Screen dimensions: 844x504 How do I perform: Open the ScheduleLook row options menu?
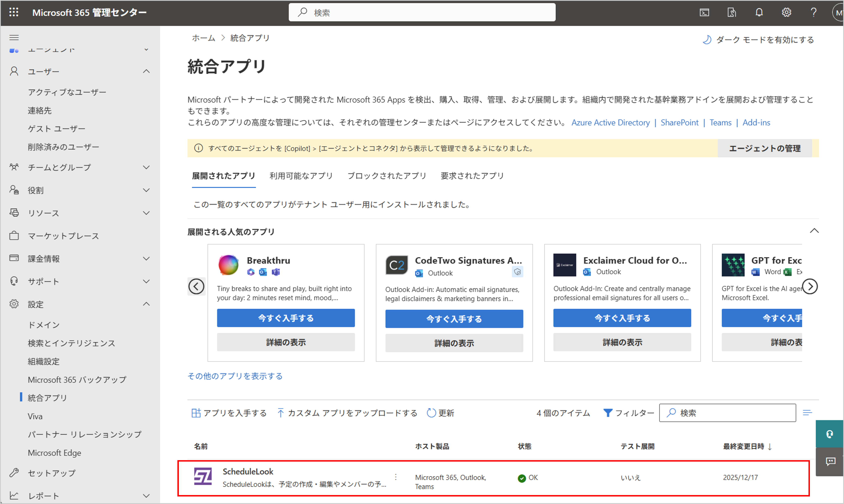pos(396,477)
